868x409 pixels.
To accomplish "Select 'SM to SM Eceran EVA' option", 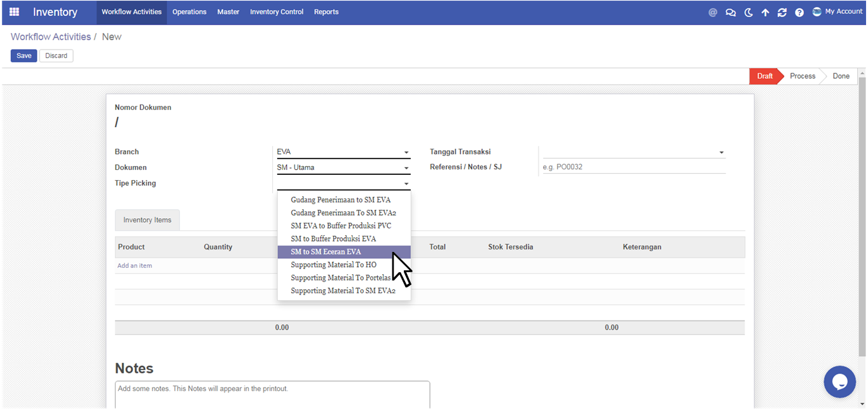I will pyautogui.click(x=326, y=252).
